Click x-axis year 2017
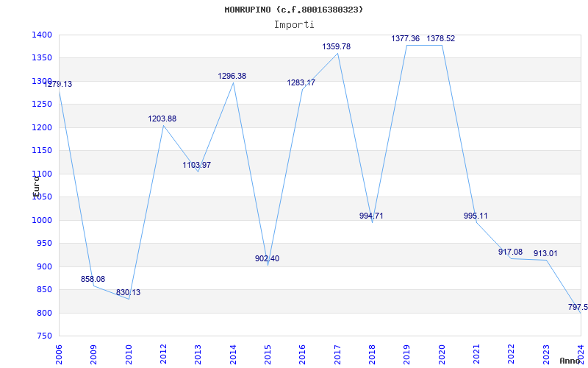 [337, 355]
